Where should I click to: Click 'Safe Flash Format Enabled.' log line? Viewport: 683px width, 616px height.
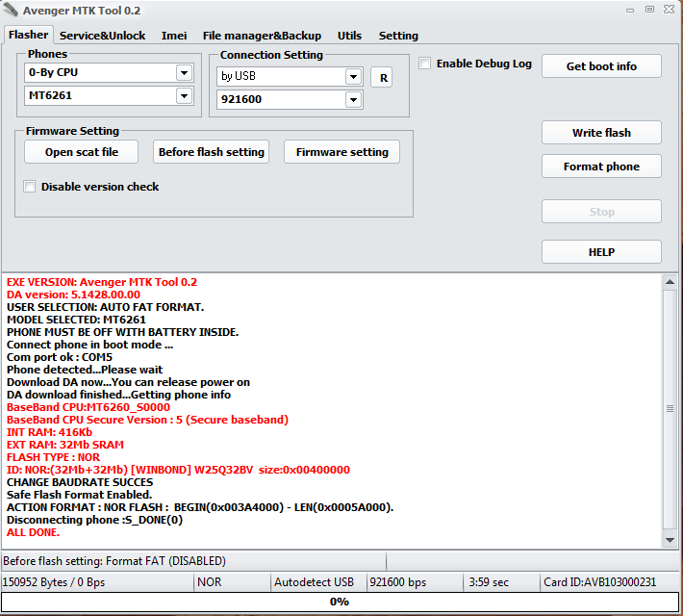(79, 495)
